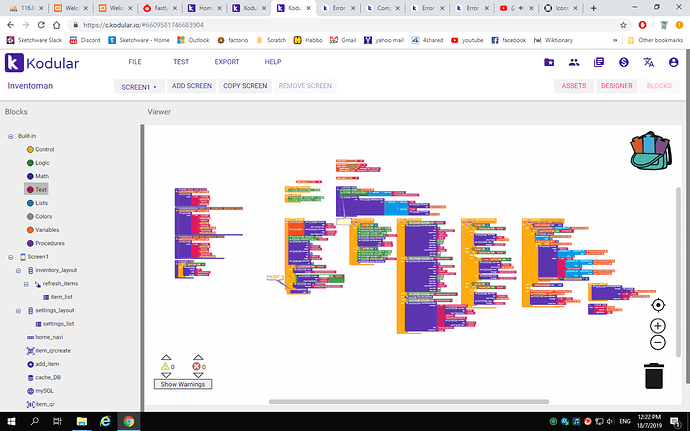Image resolution: width=690 pixels, height=431 pixels.
Task: Open the FILE menu
Action: pyautogui.click(x=135, y=62)
